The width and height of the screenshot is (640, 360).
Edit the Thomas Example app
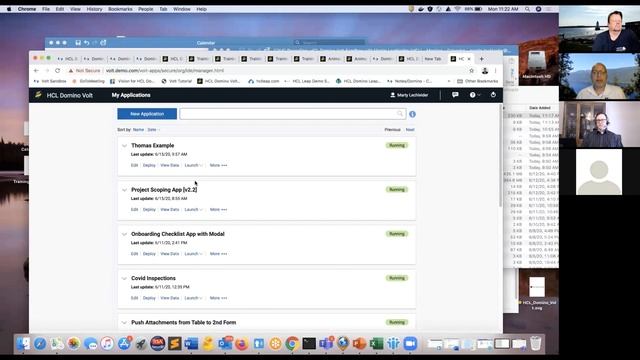pos(134,165)
